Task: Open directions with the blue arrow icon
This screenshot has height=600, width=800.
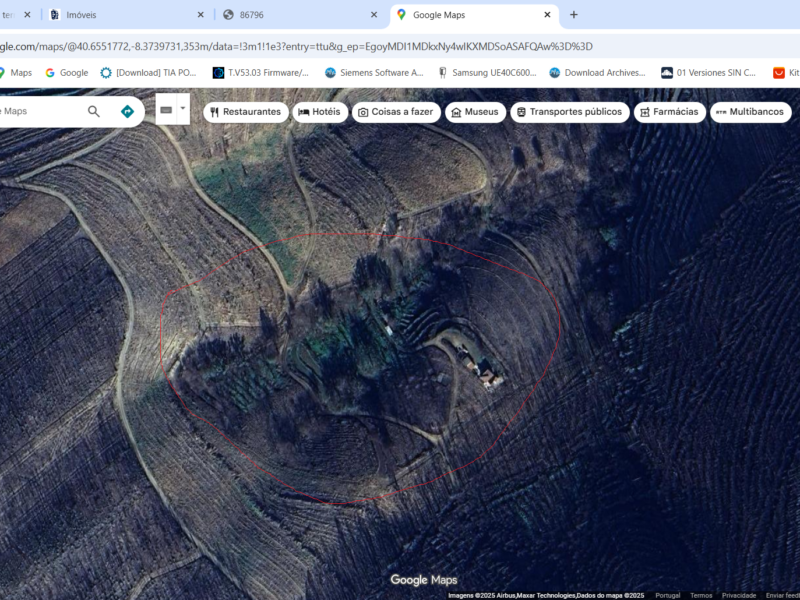Action: pos(127,111)
